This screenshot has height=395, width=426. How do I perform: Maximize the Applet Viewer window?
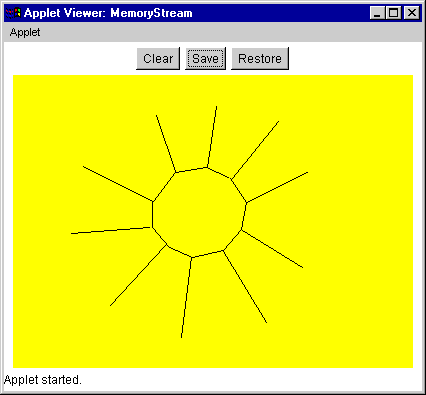tap(394, 13)
